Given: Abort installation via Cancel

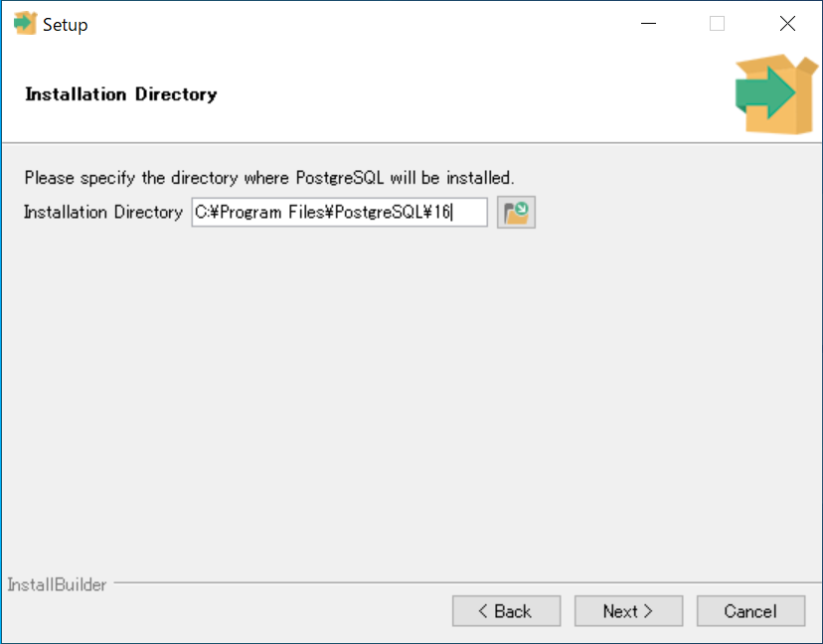Looking at the screenshot, I should click(x=750, y=611).
